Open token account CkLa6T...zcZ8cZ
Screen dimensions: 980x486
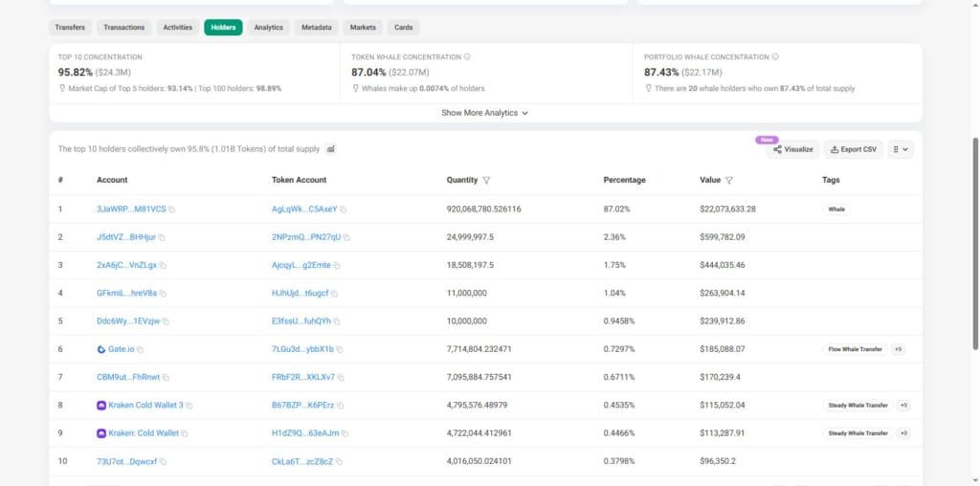click(x=302, y=462)
